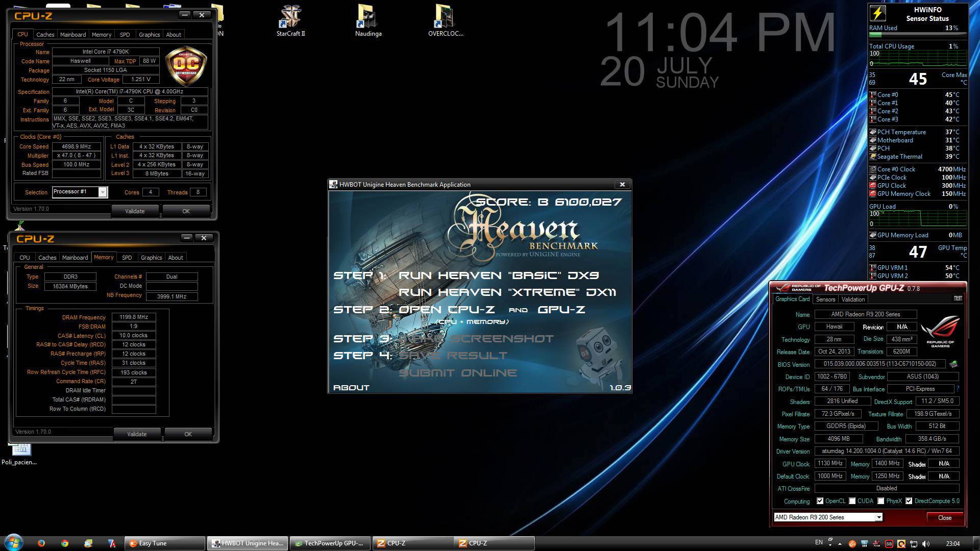Launch Google Chrome from the taskbar

(65, 543)
